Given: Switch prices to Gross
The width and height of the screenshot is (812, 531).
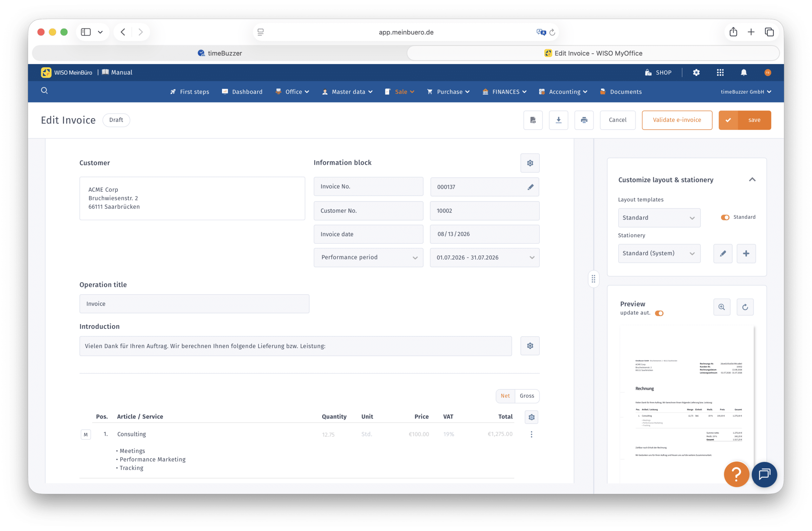Looking at the screenshot, I should coord(527,396).
